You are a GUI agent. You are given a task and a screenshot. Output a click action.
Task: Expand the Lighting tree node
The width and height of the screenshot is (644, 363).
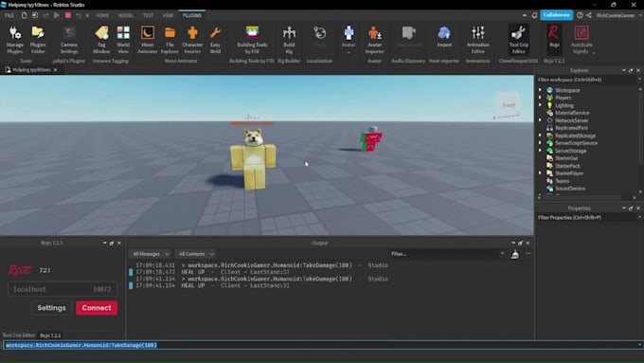click(540, 105)
